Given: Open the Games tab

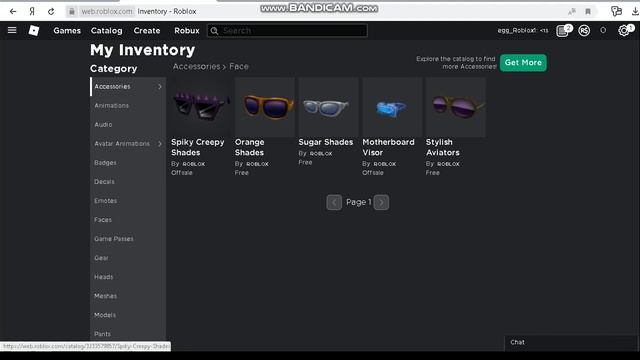Looking at the screenshot, I should 67,31.
